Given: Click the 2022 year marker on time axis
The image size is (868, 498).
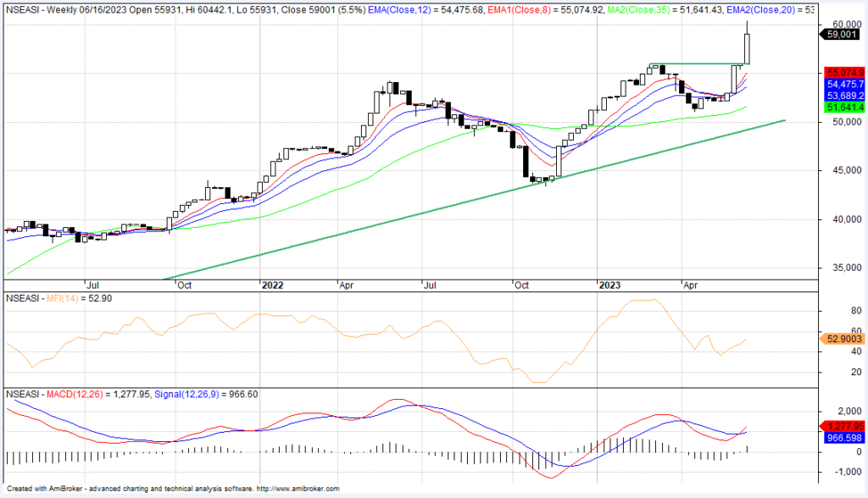Looking at the screenshot, I should (271, 286).
